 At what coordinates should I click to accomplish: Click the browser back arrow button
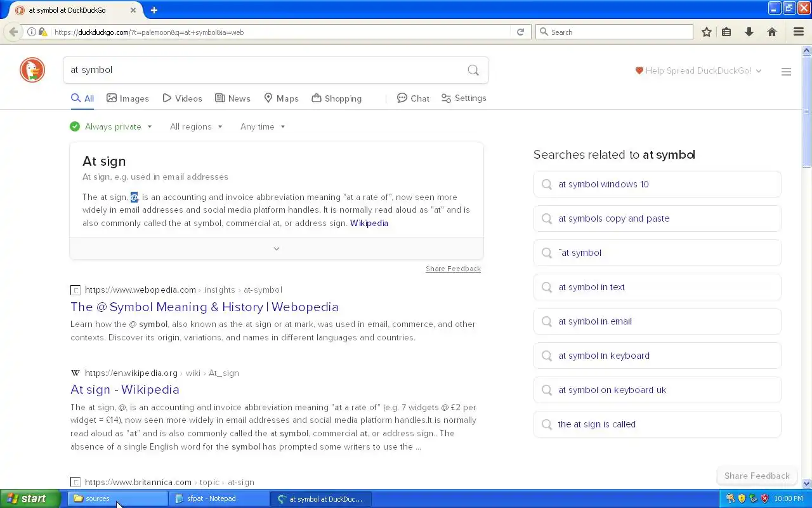13,32
